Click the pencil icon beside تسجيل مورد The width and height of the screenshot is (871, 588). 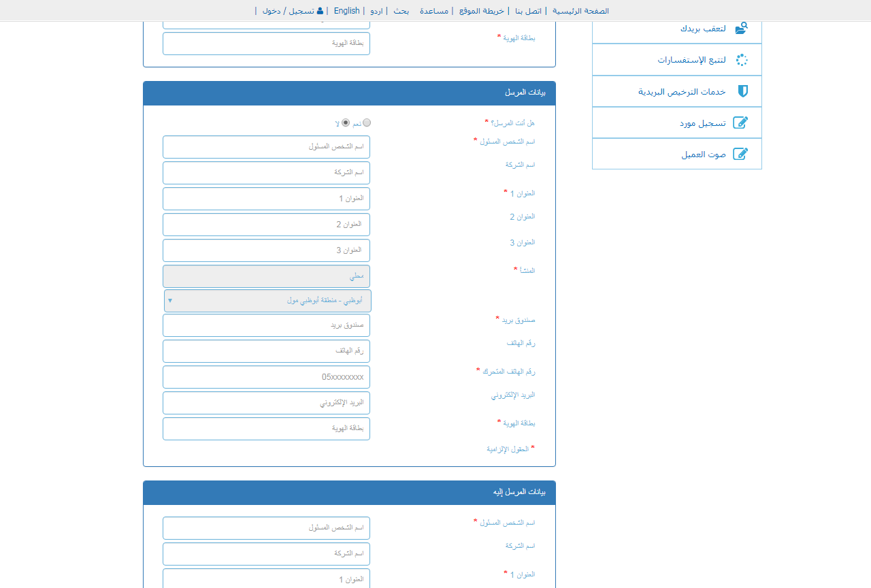click(742, 122)
